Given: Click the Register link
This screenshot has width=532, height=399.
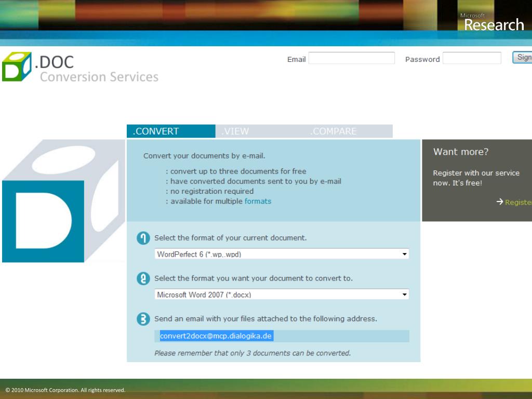Looking at the screenshot, I should tap(518, 202).
